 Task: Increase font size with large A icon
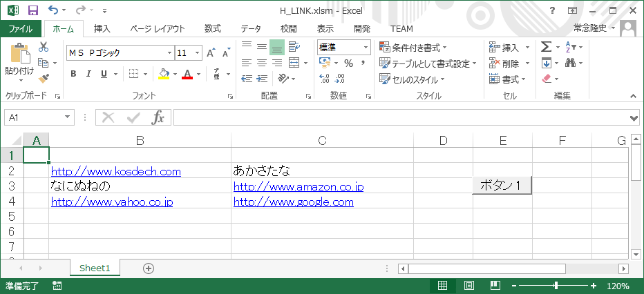click(x=211, y=53)
